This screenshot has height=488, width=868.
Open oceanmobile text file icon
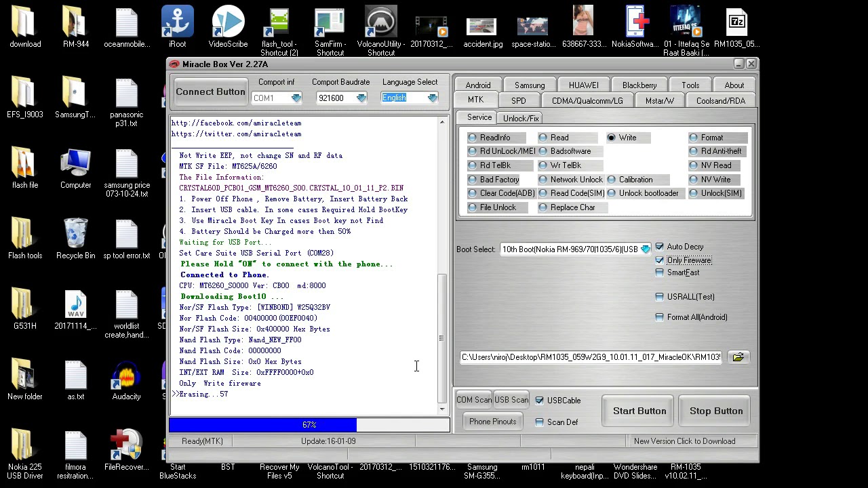(126, 27)
